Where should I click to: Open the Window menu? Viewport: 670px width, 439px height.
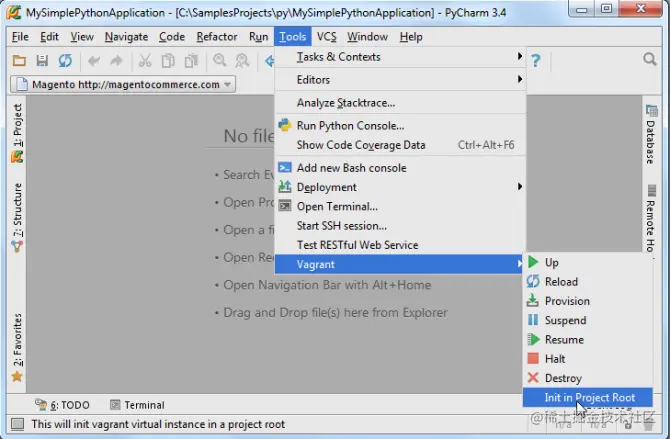click(x=367, y=37)
